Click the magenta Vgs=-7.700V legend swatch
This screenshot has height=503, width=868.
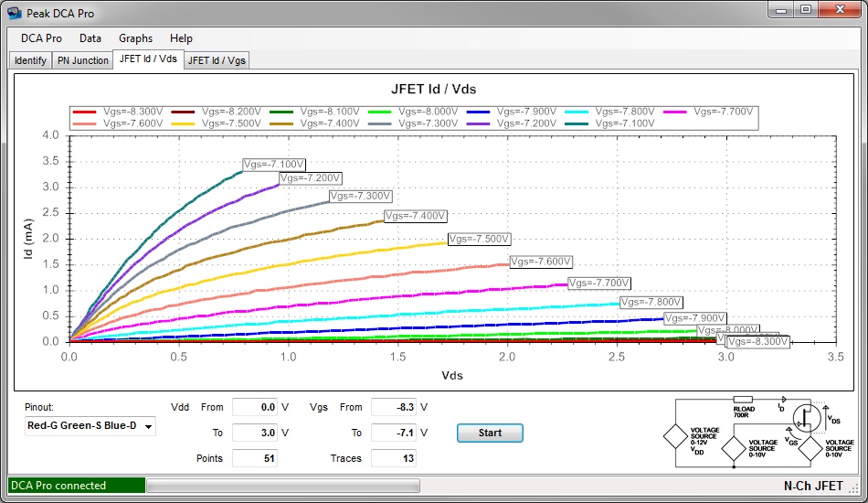tap(675, 112)
